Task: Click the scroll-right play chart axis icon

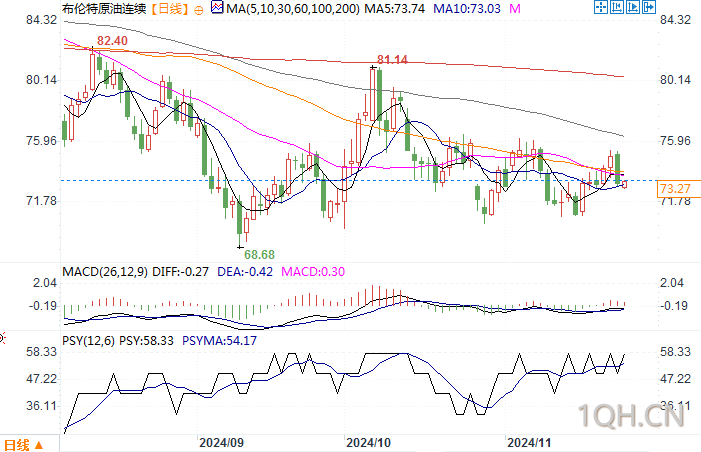Action: click(633, 7)
